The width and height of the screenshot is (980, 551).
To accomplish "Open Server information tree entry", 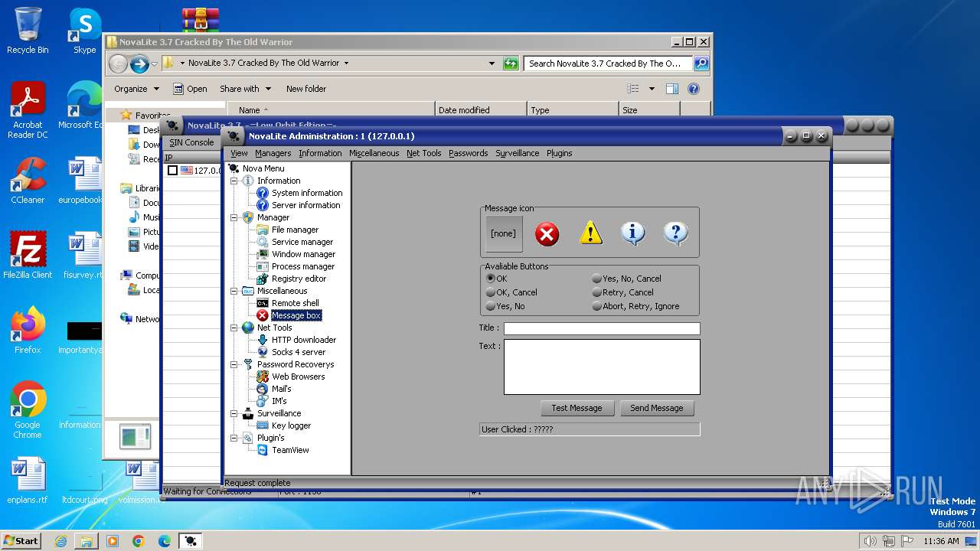I will 305,205.
